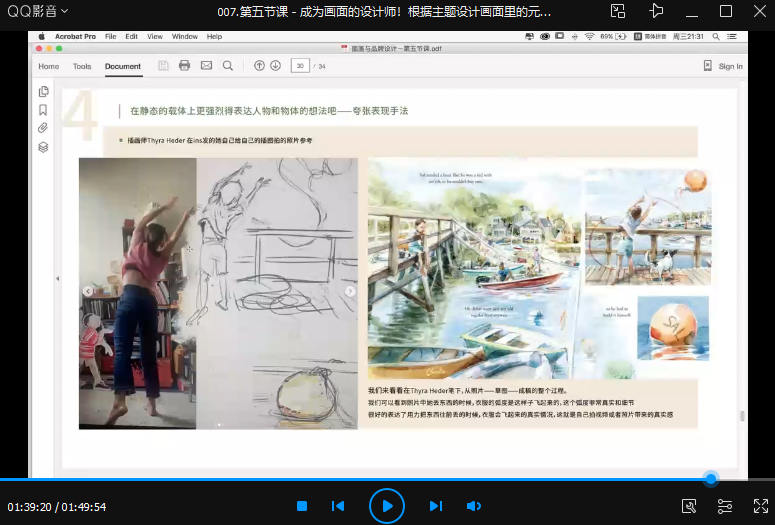Screen dimensions: 775x525
Task: Open the player toolbox icon
Action: pos(689,506)
